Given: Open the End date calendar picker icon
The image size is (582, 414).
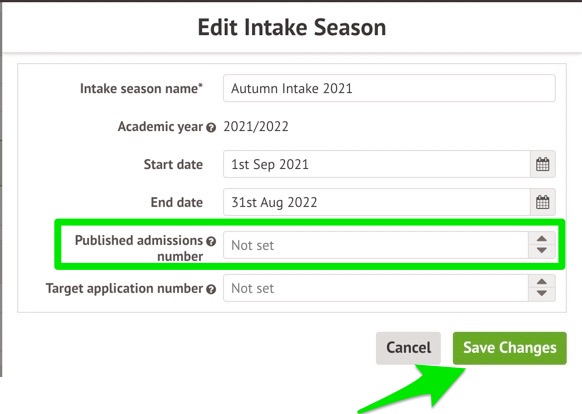Looking at the screenshot, I should [x=543, y=202].
